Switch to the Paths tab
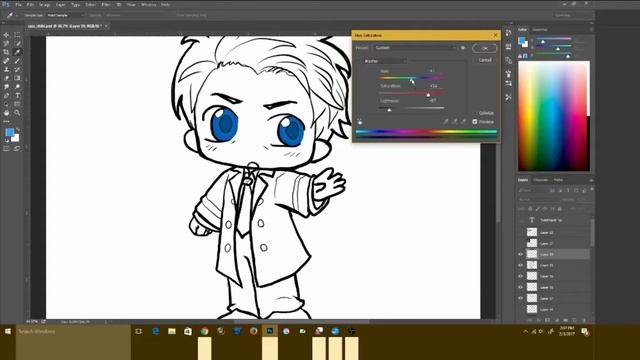Viewport: 640px width, 360px height. click(x=558, y=180)
